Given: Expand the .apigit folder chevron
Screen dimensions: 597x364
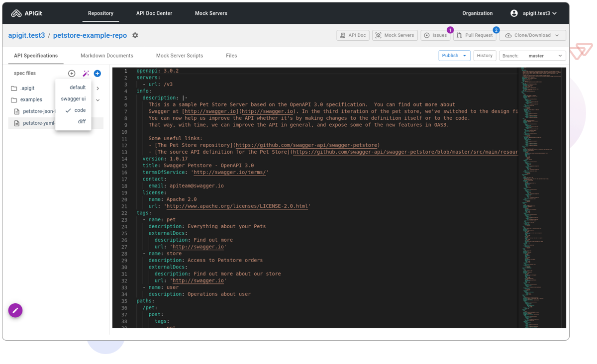Looking at the screenshot, I should coord(98,89).
